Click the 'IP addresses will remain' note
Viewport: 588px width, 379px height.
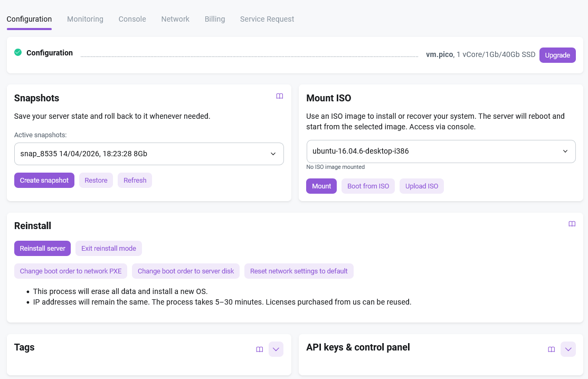click(222, 302)
